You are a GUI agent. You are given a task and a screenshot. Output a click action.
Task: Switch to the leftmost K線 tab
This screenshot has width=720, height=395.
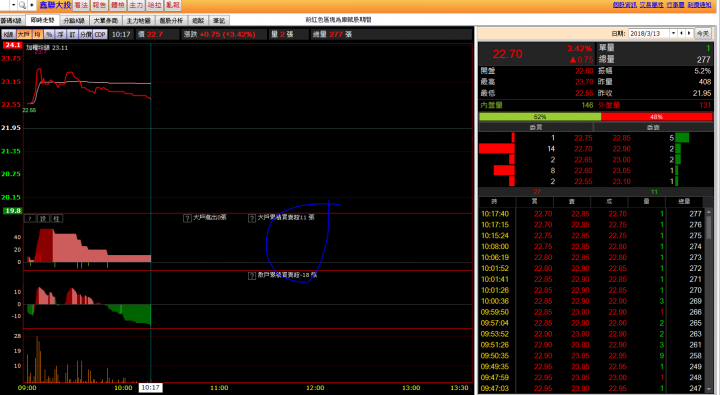coord(11,21)
